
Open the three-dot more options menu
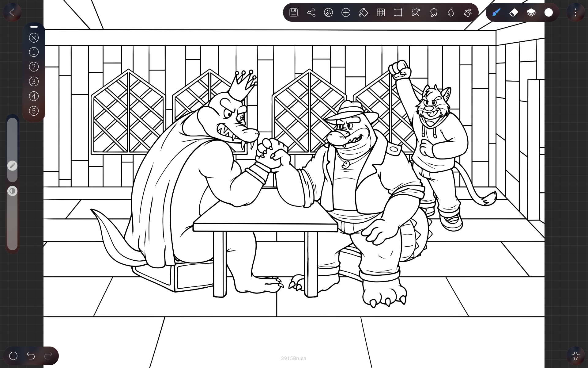click(x=575, y=13)
